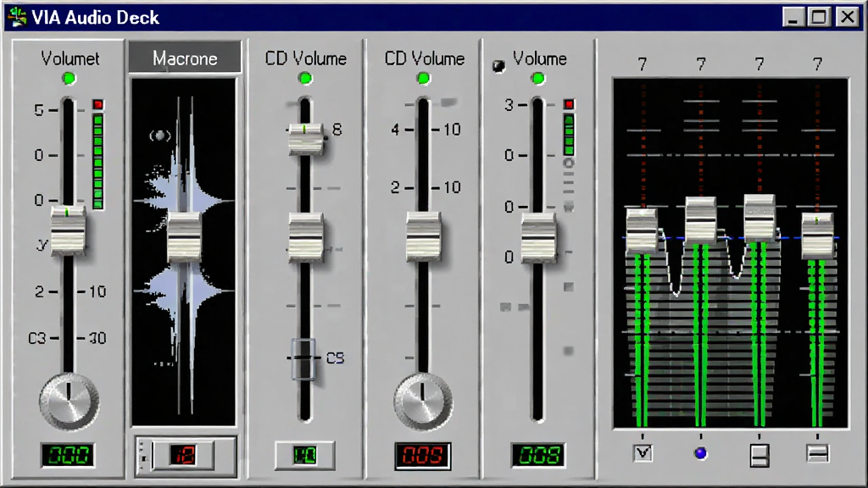868x488 pixels.
Task: Click the green 008 display under Volume
Action: [538, 455]
